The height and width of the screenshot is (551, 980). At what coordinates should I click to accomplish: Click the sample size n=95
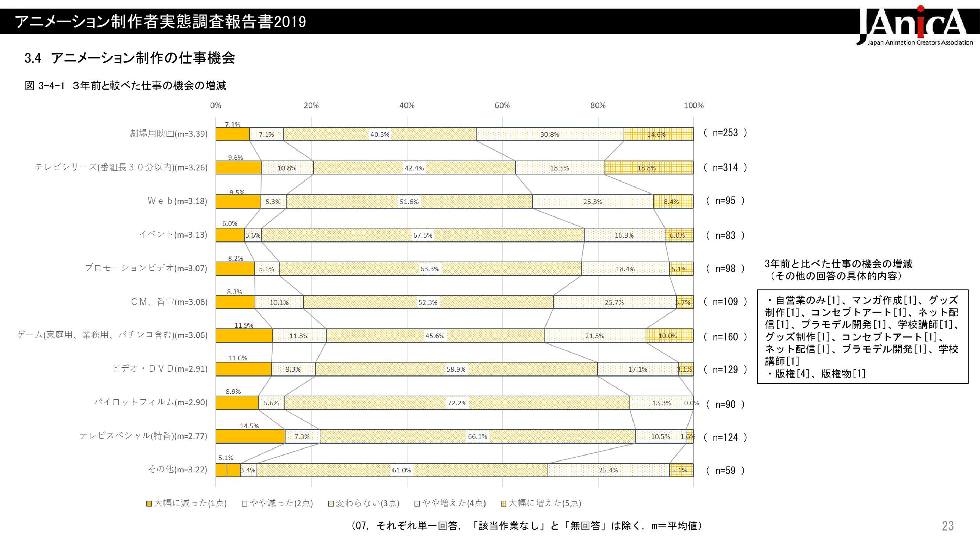click(x=725, y=201)
